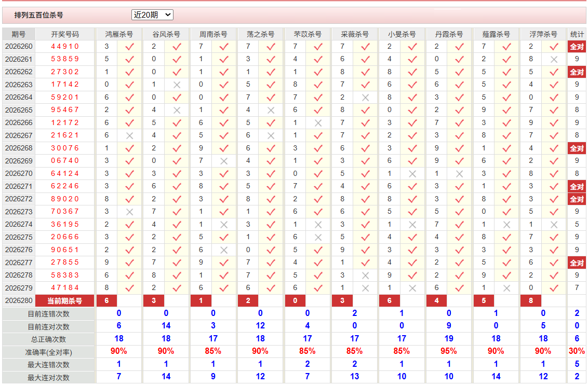This screenshot has width=588, height=386.
Task: Click 丹霞 accuracy value 95%
Action: pos(449,351)
